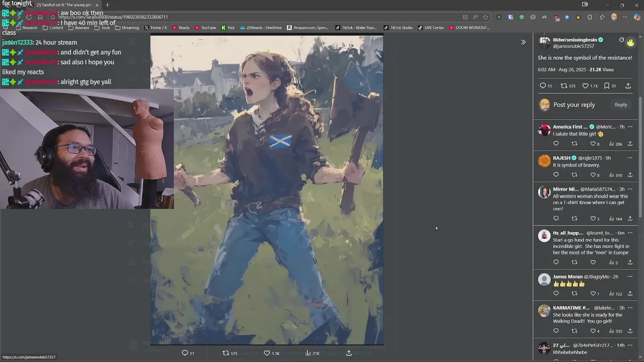
Task: Open the DOOM WORKOUT bookmark
Action: pyautogui.click(x=469, y=28)
